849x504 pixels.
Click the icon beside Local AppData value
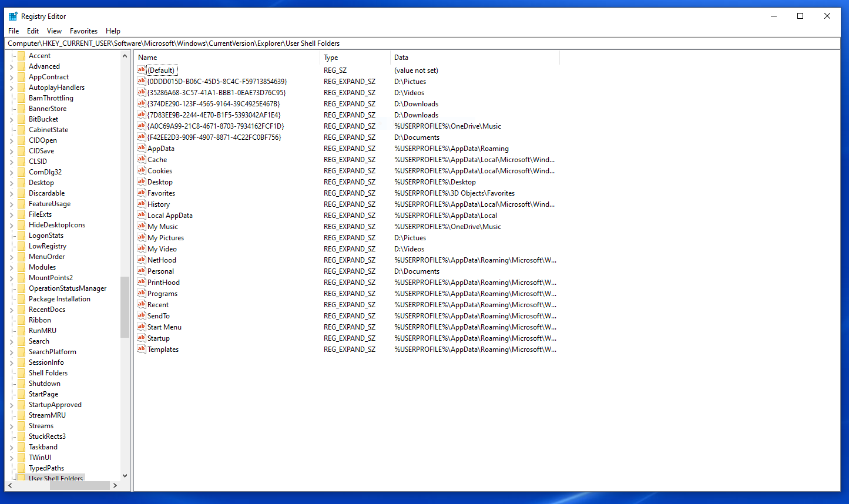tap(141, 215)
